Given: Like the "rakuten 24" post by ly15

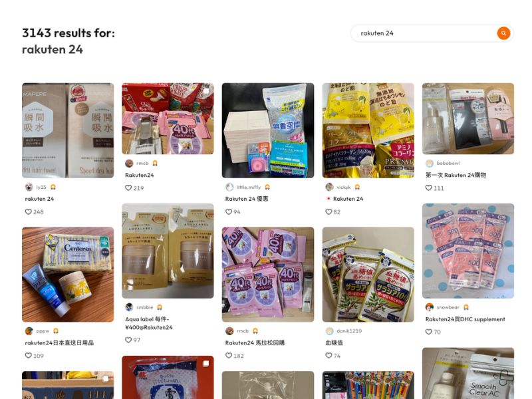Looking at the screenshot, I should pos(28,211).
